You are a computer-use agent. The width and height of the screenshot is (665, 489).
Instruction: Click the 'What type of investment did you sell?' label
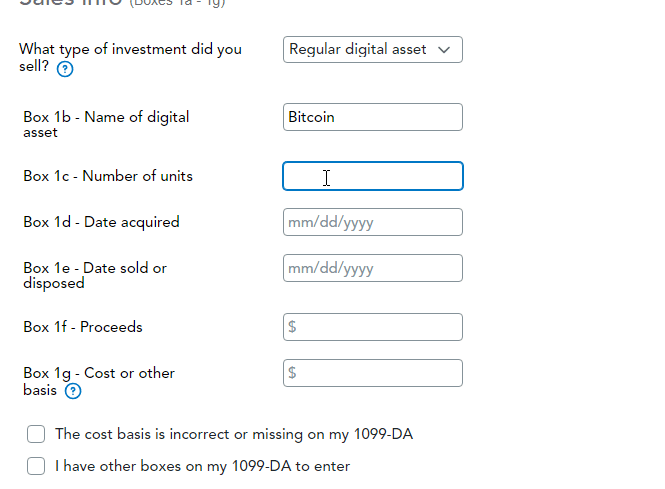tap(130, 50)
